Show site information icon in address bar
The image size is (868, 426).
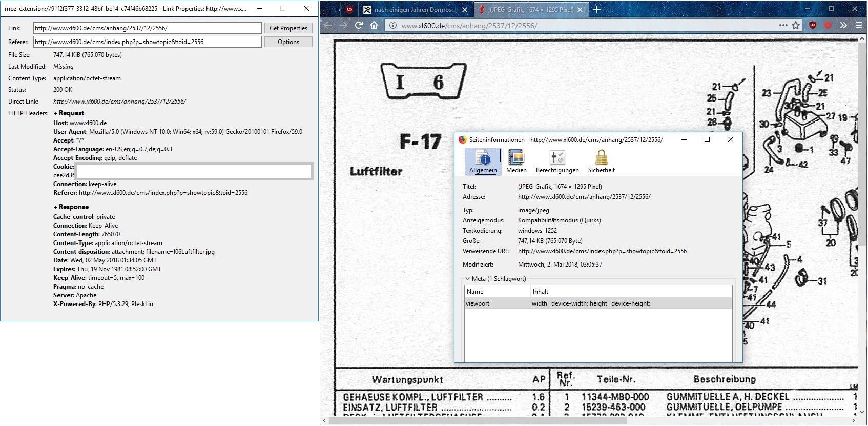(392, 25)
